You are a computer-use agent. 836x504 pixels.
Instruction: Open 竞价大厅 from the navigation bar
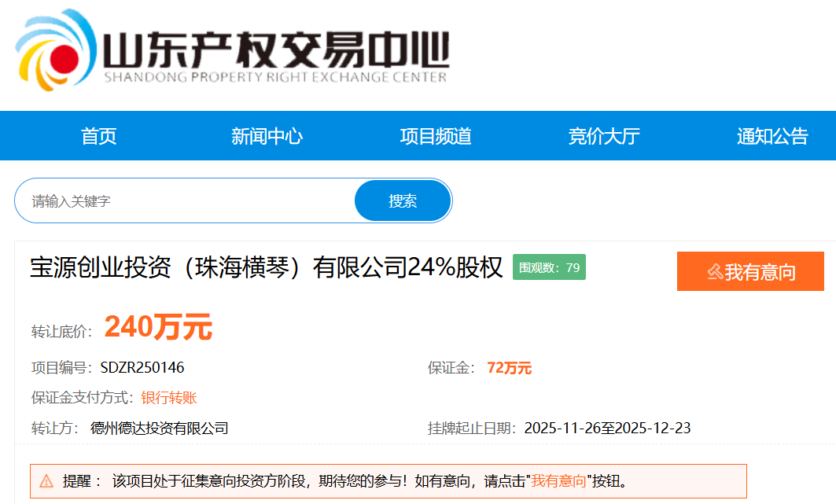pyautogui.click(x=602, y=136)
